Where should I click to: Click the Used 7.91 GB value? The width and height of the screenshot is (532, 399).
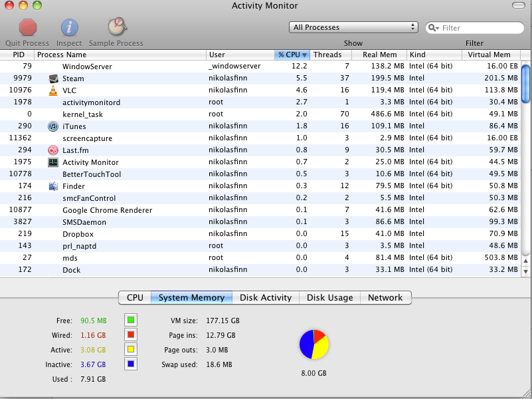pos(93,379)
